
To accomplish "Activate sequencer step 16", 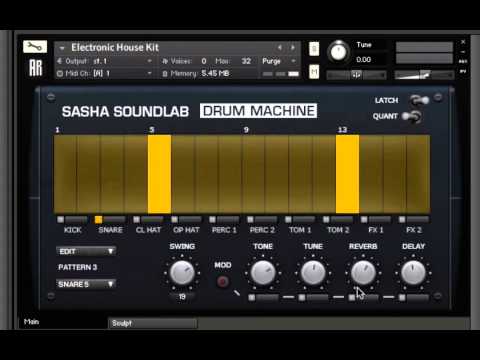I will pos(418,174).
